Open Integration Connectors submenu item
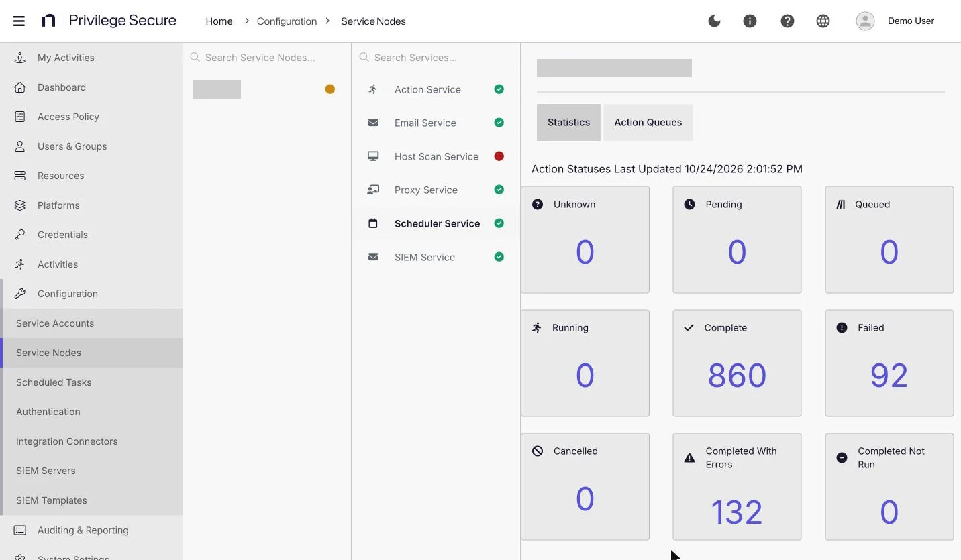Screen dimensions: 961x560 pyautogui.click(x=91, y=441)
